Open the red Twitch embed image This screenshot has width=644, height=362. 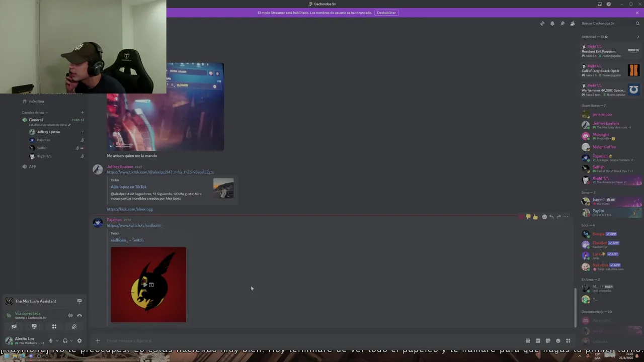pyautogui.click(x=148, y=285)
